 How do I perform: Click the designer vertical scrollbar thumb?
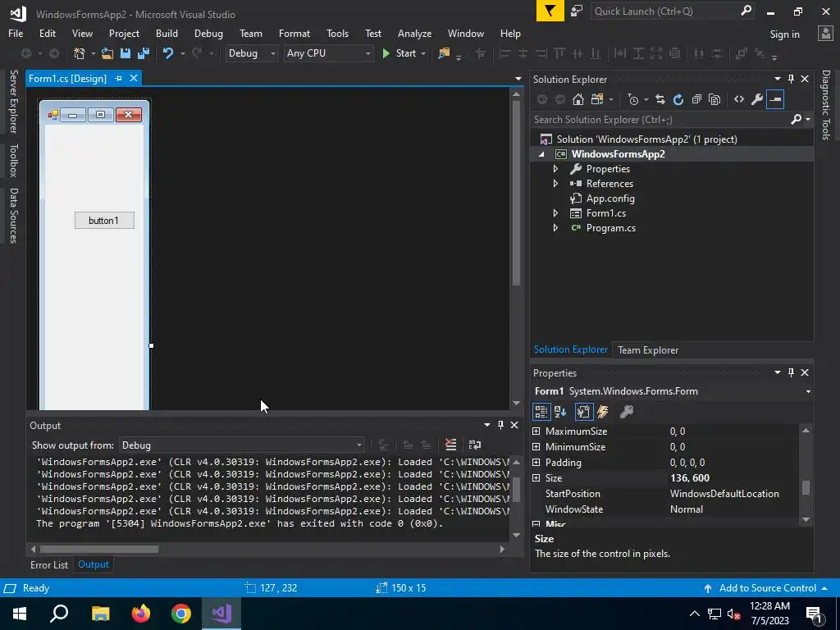pyautogui.click(x=516, y=193)
